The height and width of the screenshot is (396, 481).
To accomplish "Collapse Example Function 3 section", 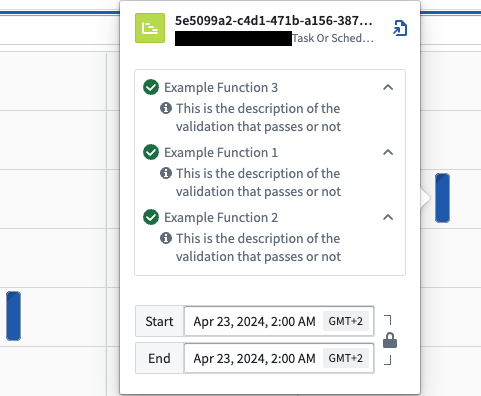I will point(388,87).
